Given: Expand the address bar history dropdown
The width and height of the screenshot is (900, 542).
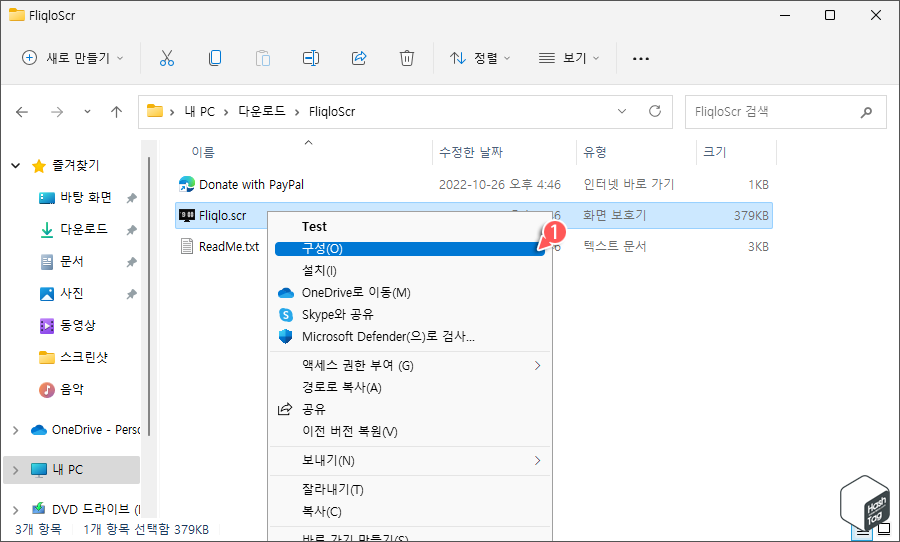Looking at the screenshot, I should pyautogui.click(x=622, y=111).
